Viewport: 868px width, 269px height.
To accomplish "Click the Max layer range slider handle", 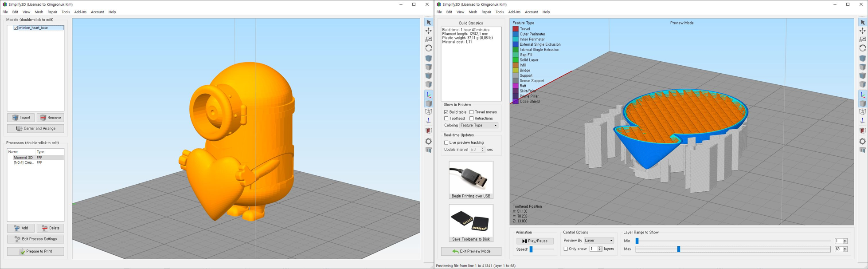I will (x=678, y=249).
